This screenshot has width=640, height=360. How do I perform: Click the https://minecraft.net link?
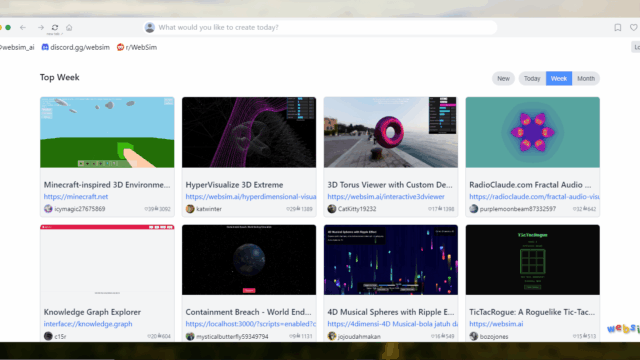76,196
